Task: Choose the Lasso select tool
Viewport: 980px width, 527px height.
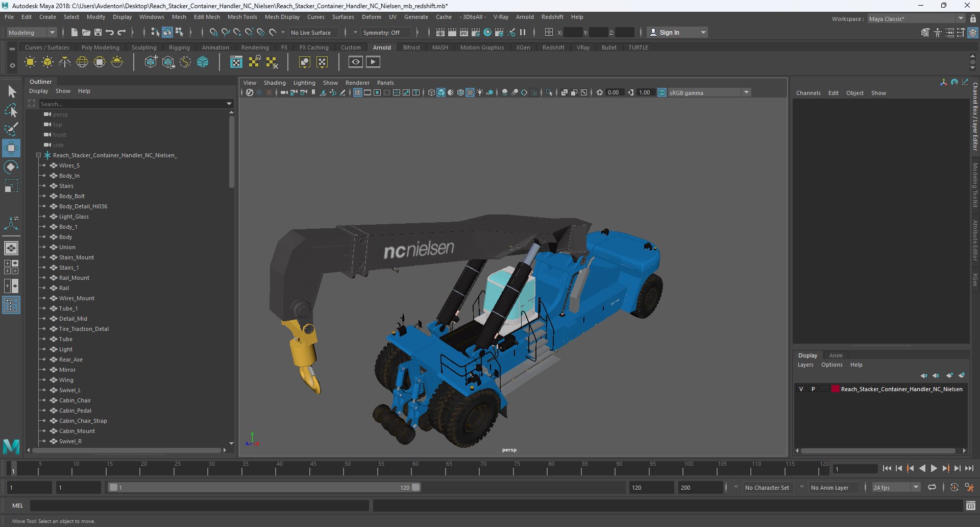Action: coord(11,110)
